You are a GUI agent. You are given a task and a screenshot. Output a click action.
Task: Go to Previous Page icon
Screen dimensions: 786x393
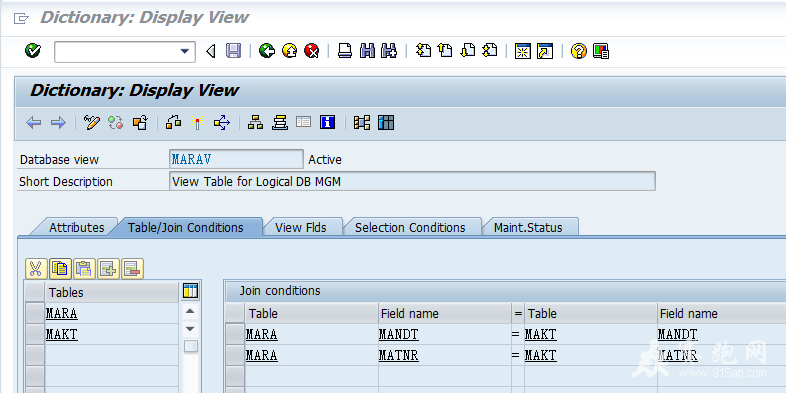445,51
